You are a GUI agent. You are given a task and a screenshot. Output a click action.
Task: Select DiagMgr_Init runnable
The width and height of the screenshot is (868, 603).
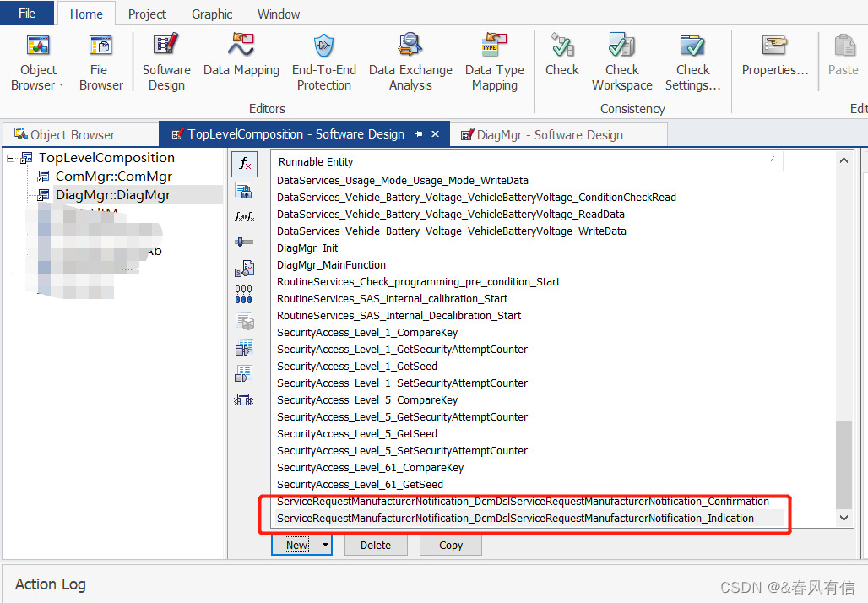pos(529,248)
